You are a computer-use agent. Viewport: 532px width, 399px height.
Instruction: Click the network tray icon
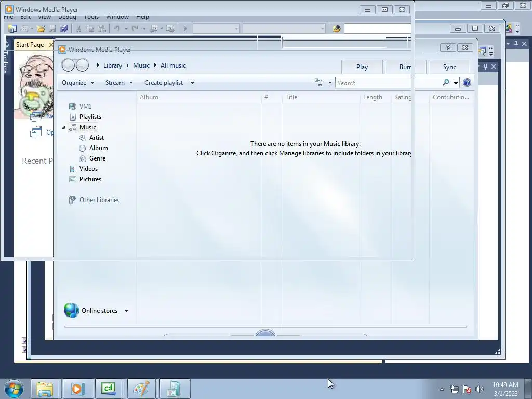tap(454, 389)
